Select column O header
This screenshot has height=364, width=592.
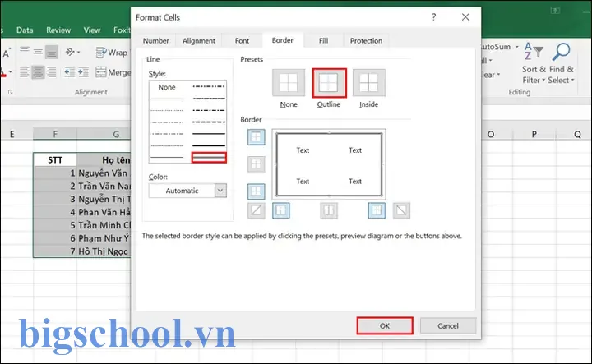491,134
